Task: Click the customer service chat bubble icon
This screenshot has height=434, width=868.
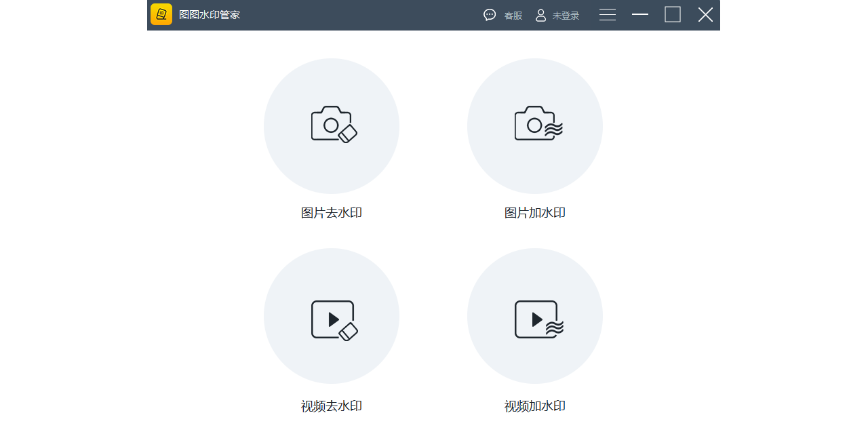Action: tap(490, 15)
